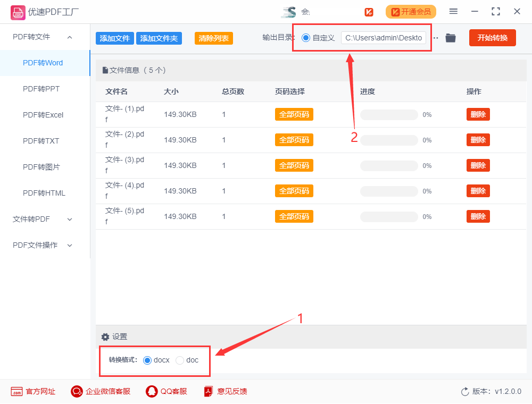Open 全部页码 selector for 文件- (5).pdf
Screen dimensions: 532x404
point(294,216)
